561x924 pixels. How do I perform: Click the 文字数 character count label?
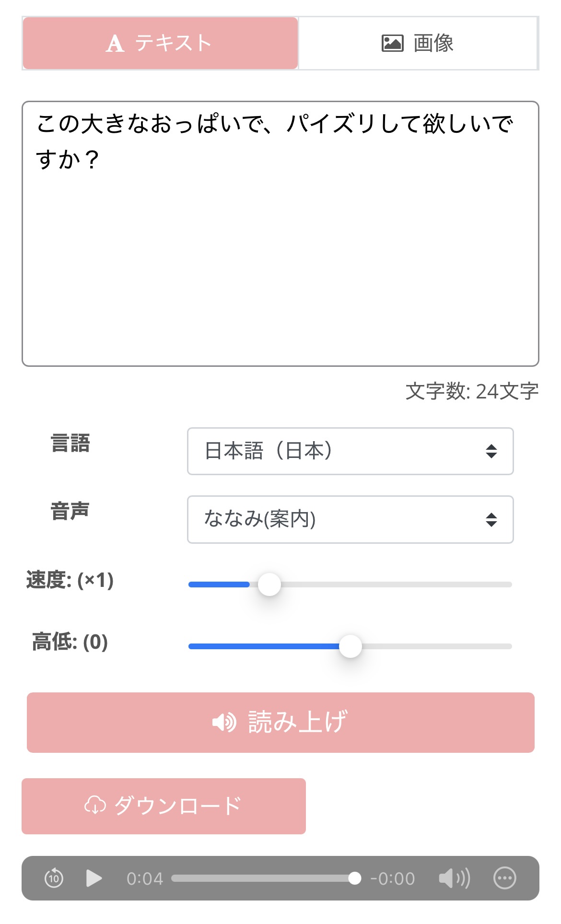coord(472,391)
